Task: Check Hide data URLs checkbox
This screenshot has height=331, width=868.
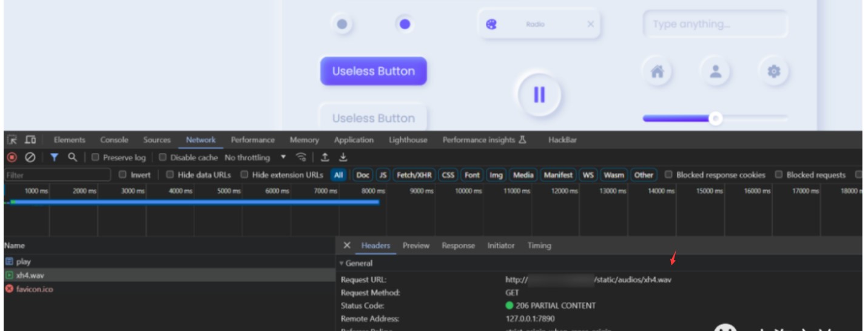Action: (x=170, y=175)
